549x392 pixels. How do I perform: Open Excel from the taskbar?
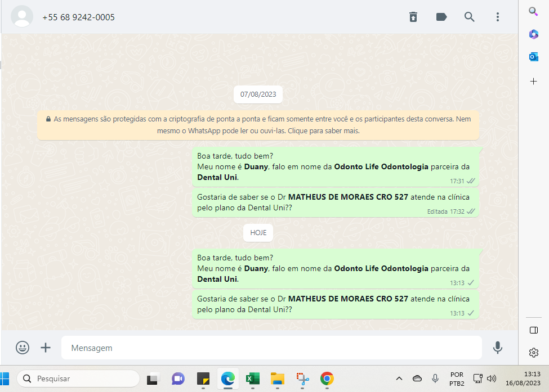(253, 379)
